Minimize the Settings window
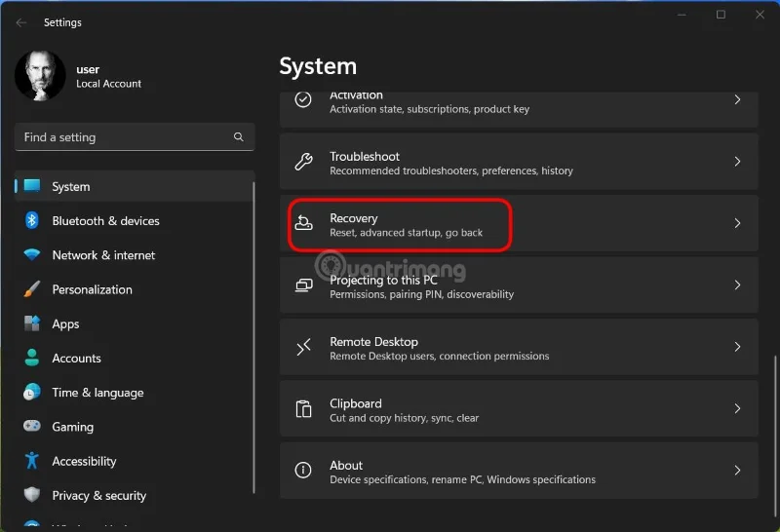This screenshot has height=532, width=780. [x=682, y=15]
